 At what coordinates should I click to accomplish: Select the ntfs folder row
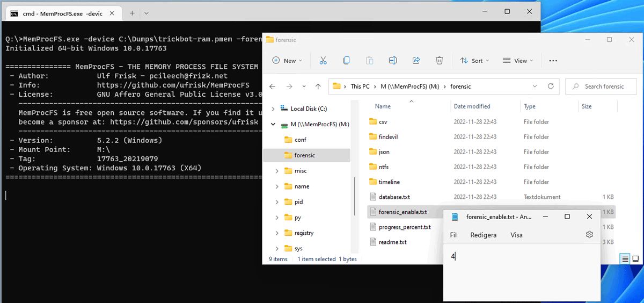coord(491,167)
